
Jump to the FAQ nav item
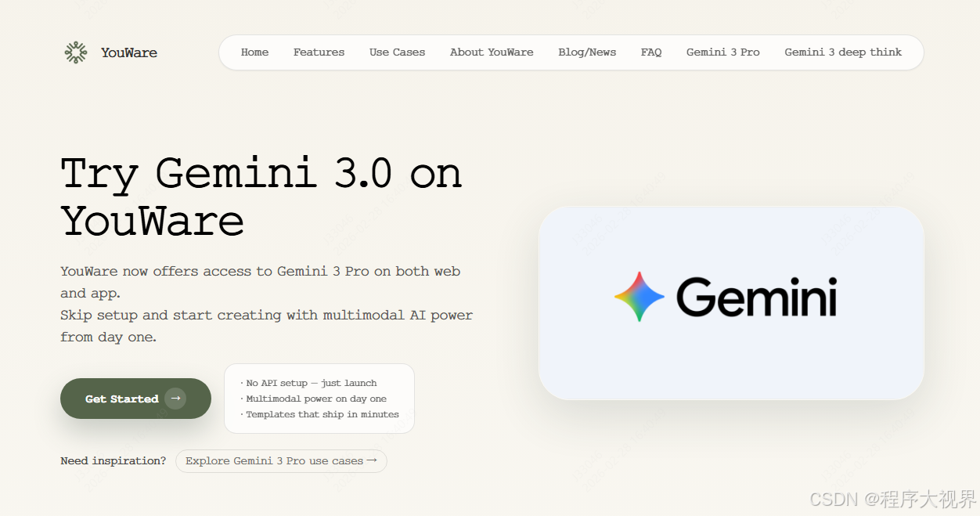pos(651,52)
